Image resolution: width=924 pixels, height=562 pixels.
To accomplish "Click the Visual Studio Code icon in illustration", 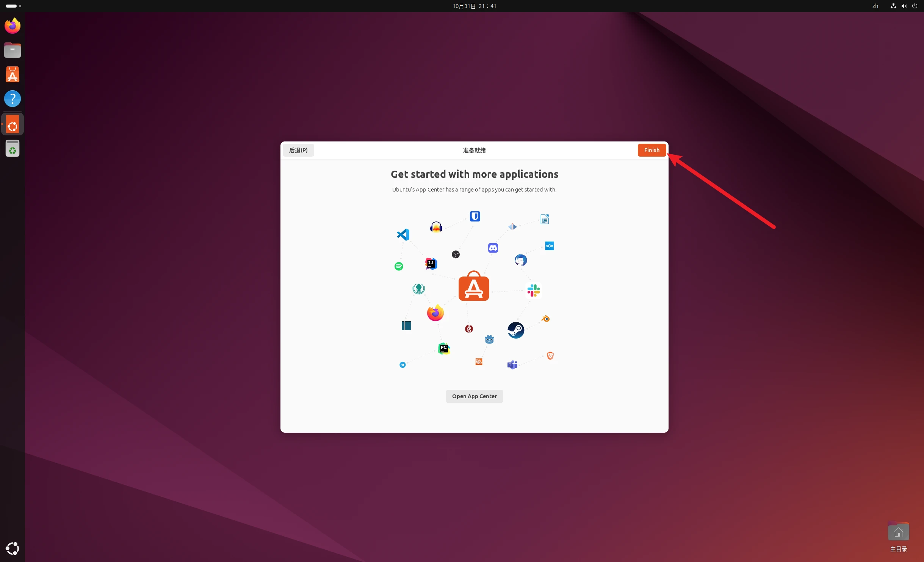I will tap(403, 235).
